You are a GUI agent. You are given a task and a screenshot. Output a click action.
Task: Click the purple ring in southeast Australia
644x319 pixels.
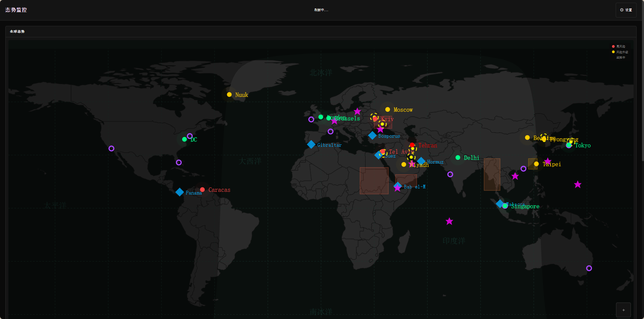click(589, 268)
